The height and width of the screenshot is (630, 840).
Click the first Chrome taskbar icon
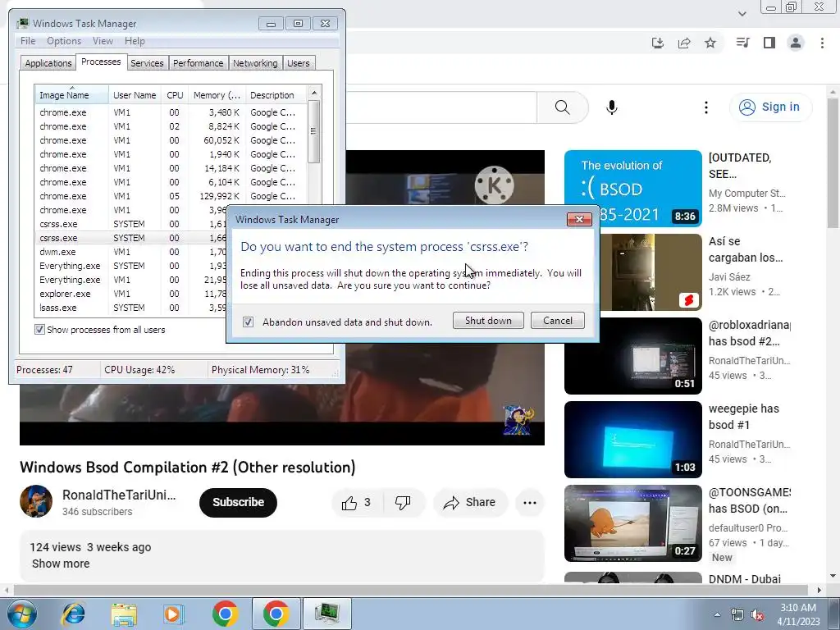tap(225, 614)
